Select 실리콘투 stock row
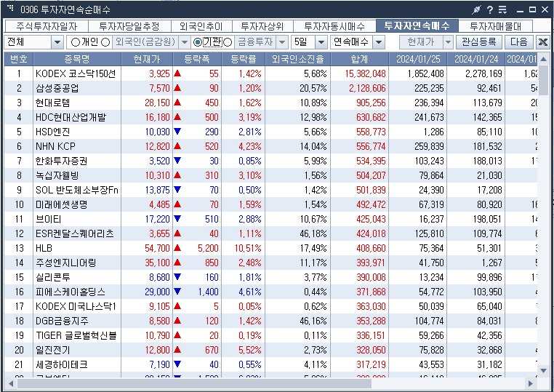The width and height of the screenshot is (554, 392). [270, 277]
